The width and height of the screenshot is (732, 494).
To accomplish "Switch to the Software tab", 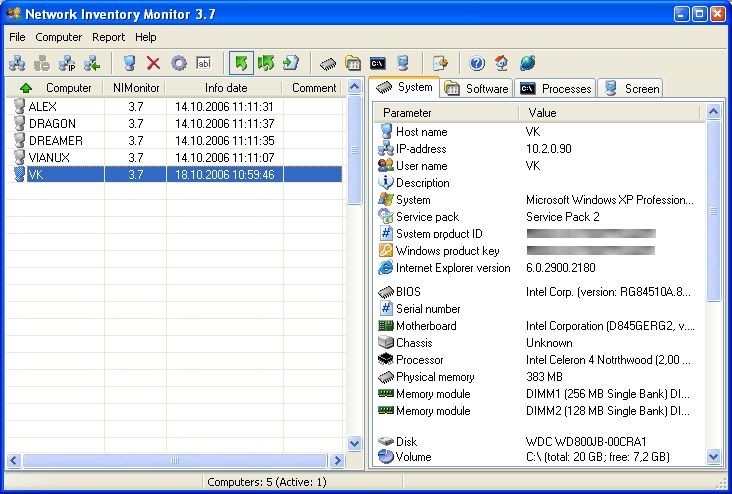I will click(x=476, y=88).
